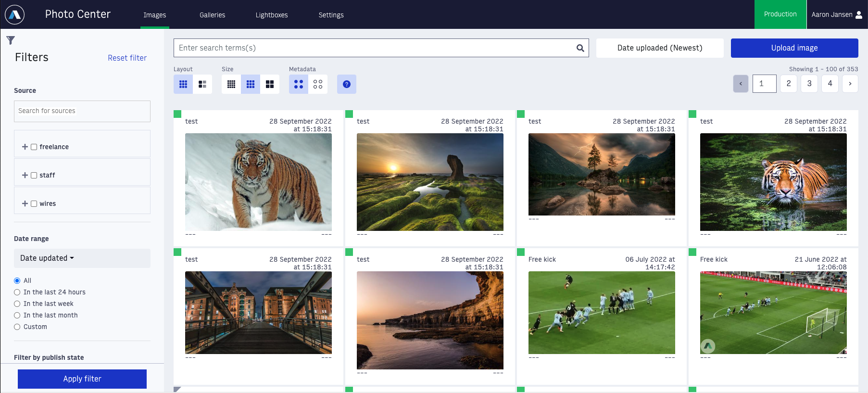The width and height of the screenshot is (868, 393).
Task: Open the tiger in water thumbnail
Action: (x=773, y=182)
